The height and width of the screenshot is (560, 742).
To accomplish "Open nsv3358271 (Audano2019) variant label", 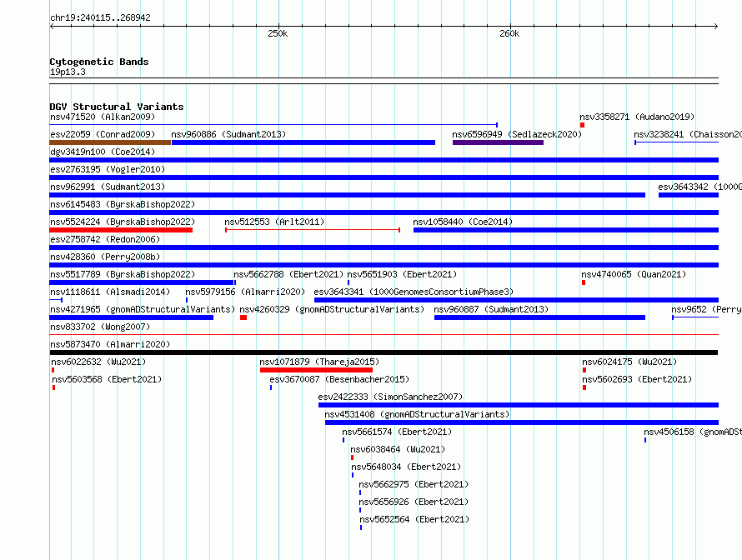I will click(637, 117).
